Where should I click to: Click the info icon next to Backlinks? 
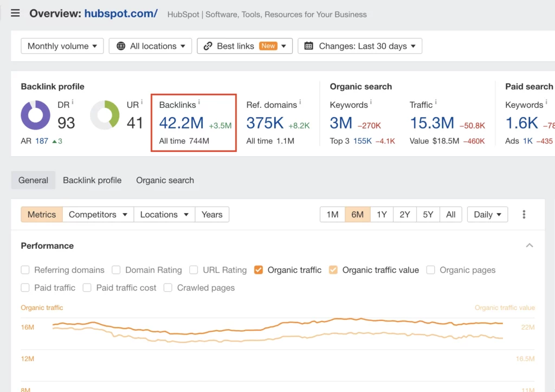tap(199, 102)
